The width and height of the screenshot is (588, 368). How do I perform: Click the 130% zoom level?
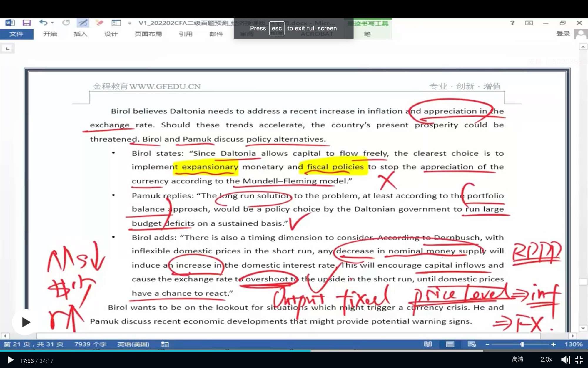[573, 344]
